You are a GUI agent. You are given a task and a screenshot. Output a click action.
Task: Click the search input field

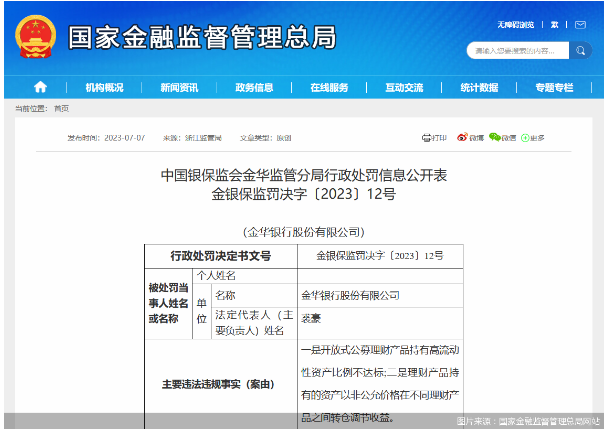[x=518, y=51]
